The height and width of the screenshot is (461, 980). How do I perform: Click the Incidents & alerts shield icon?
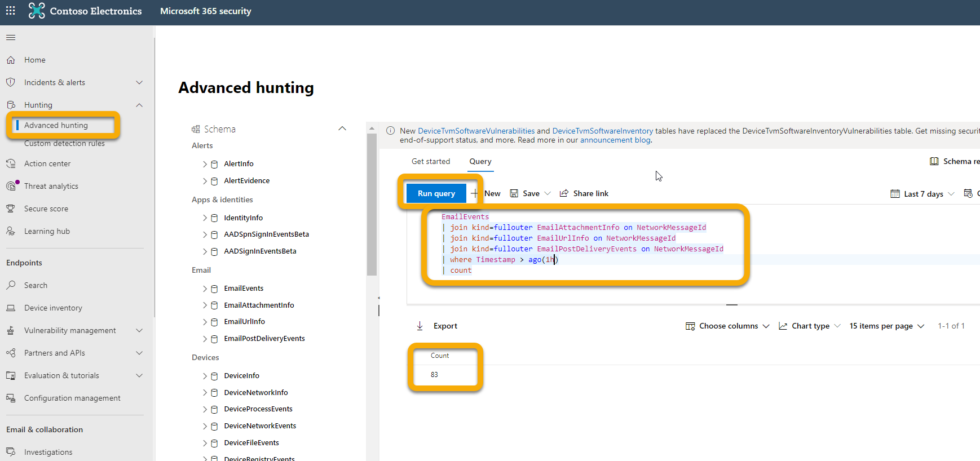click(11, 82)
